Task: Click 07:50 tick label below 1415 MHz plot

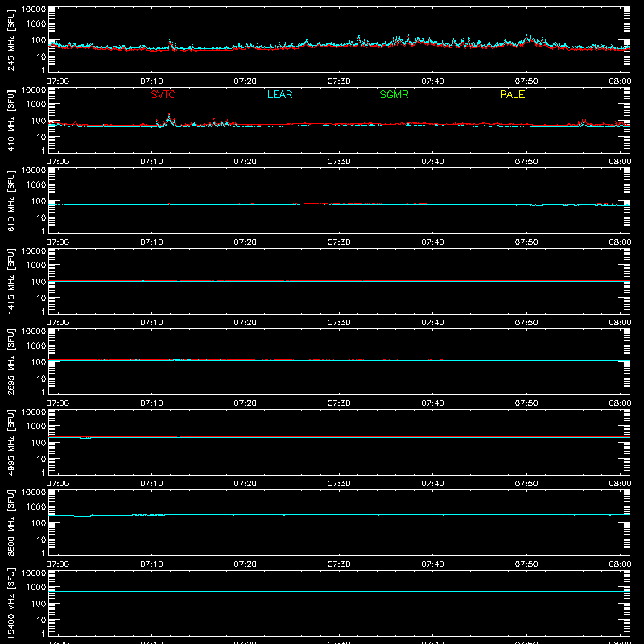Action: point(526,323)
